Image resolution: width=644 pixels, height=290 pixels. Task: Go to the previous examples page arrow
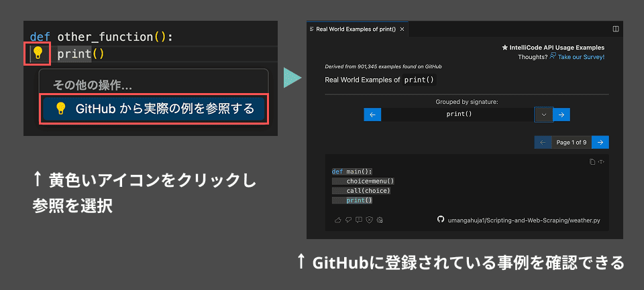pyautogui.click(x=543, y=143)
